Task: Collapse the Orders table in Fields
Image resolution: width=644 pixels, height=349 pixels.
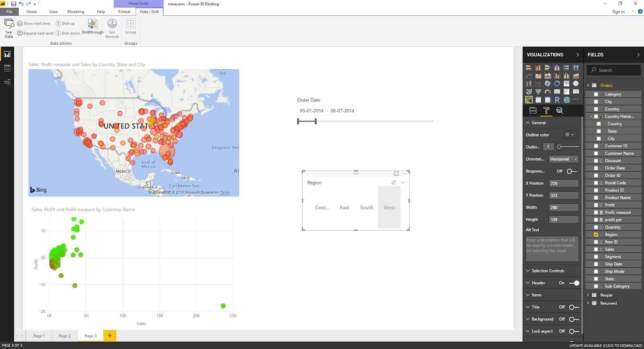Action: (x=588, y=85)
